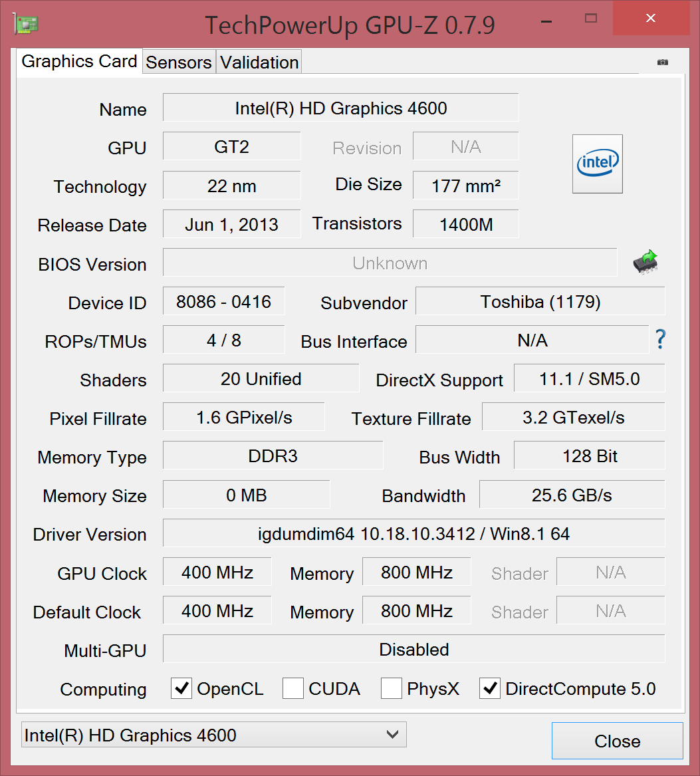The width and height of the screenshot is (700, 776).
Task: Select the Driver Version text field
Action: point(413,533)
